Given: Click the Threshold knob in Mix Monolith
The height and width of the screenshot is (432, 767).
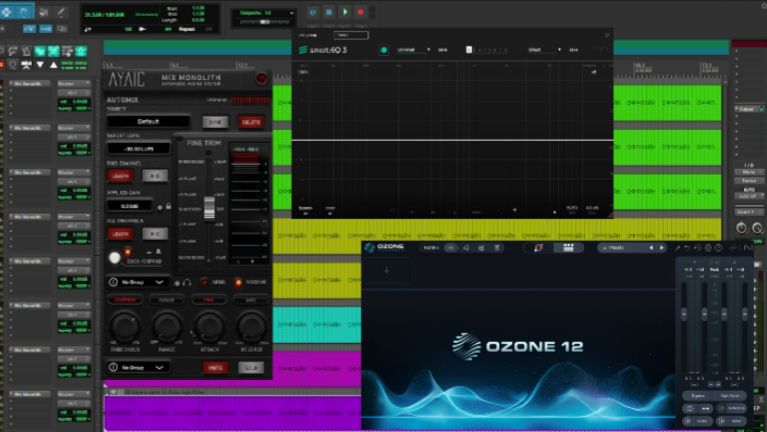Looking at the screenshot, I should pyautogui.click(x=125, y=327).
